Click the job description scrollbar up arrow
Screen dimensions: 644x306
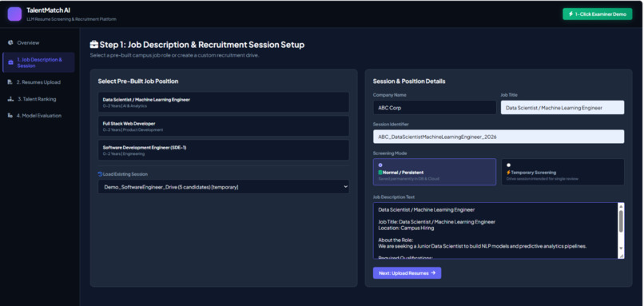tap(621, 206)
